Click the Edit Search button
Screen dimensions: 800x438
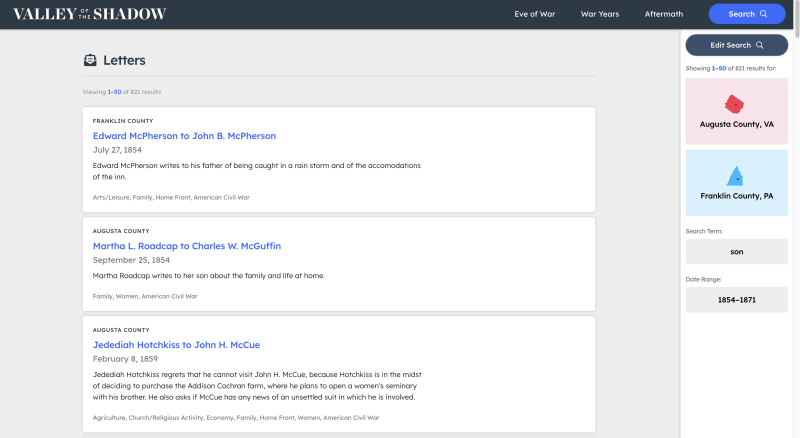point(736,45)
